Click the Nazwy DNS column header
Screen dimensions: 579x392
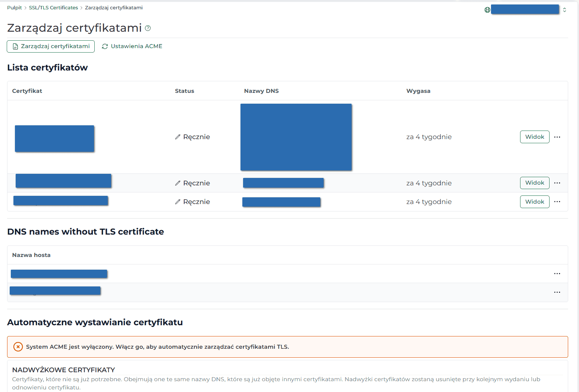coord(261,91)
